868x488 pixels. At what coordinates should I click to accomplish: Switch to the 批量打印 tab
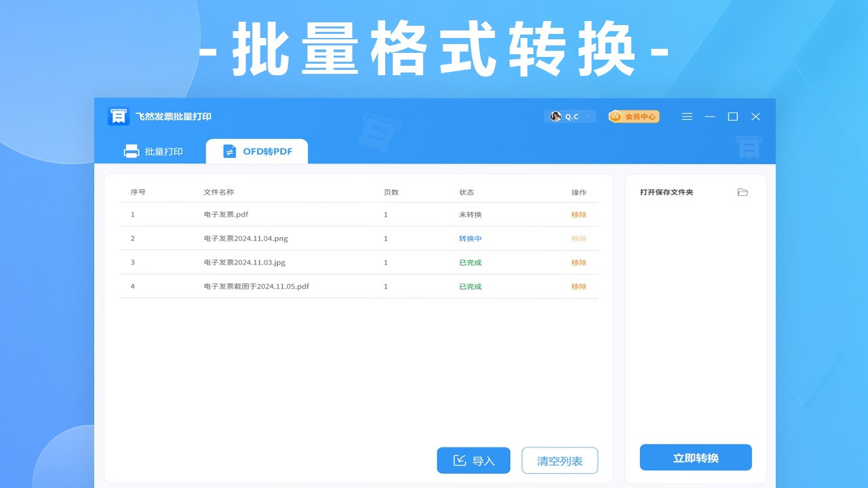(153, 151)
